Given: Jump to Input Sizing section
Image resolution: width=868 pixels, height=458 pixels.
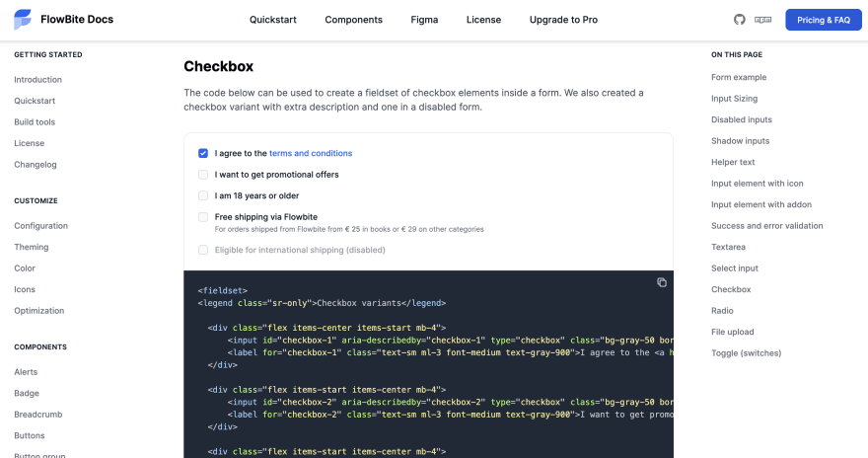Looking at the screenshot, I should pos(735,99).
